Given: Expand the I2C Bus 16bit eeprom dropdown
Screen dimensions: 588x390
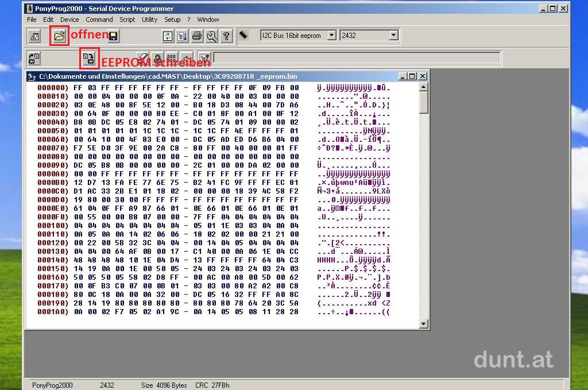Looking at the screenshot, I should point(331,36).
